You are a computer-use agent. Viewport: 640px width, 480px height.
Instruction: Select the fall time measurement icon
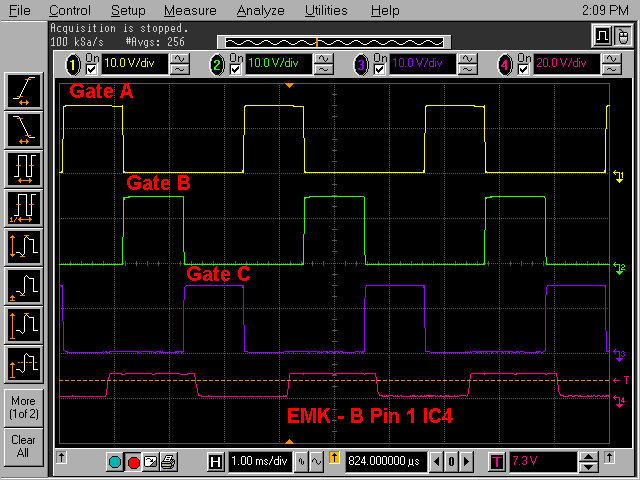click(x=24, y=129)
